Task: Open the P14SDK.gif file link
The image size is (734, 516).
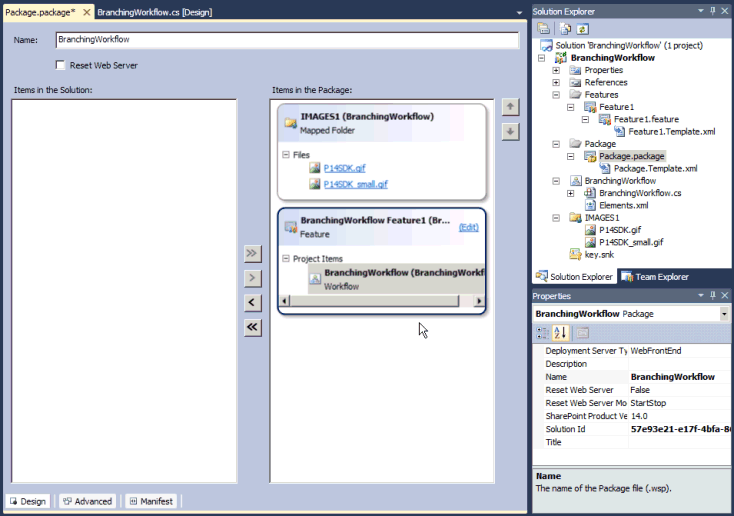Action: coord(343,168)
